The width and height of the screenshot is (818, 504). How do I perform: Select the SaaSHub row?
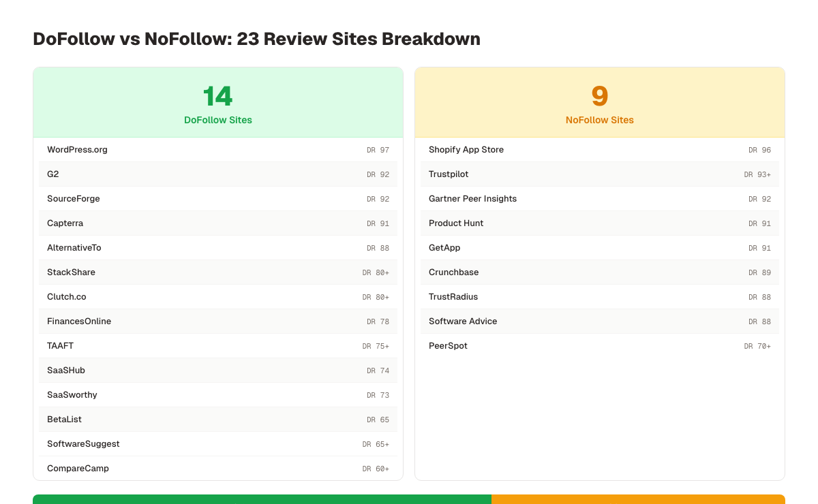[218, 371]
